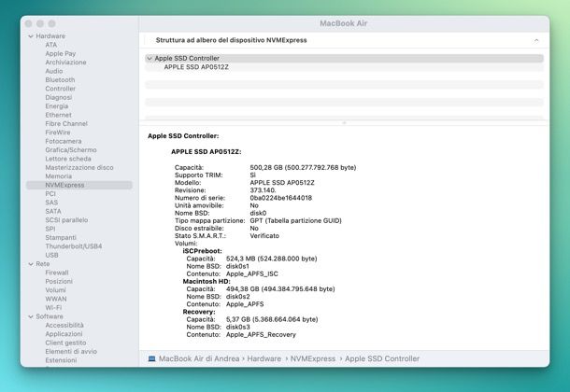Select WWAN under Rete

56,299
